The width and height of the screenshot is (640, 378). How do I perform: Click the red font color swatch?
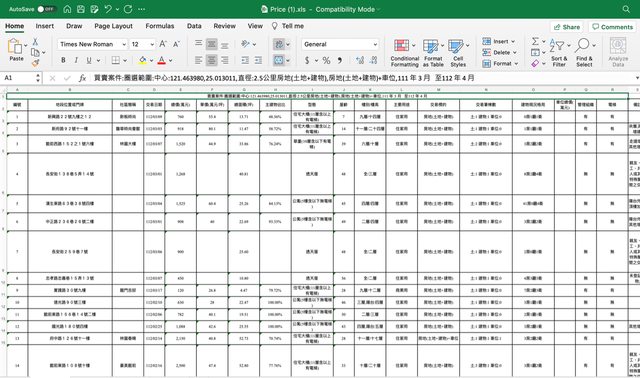coord(162,60)
